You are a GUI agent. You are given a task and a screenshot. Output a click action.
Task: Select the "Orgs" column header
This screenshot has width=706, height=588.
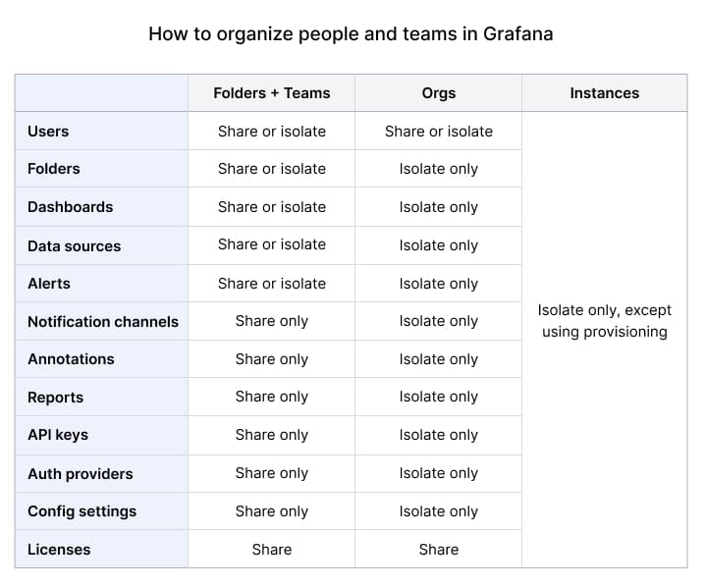tap(438, 93)
